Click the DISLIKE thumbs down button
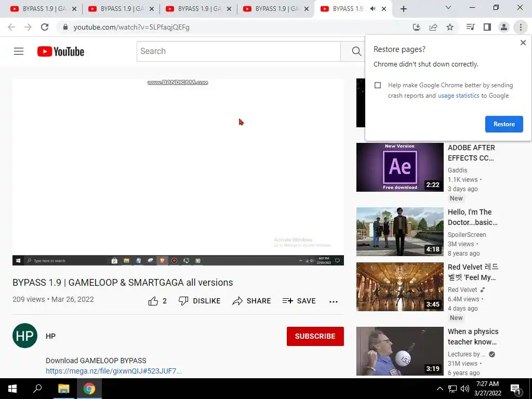Screen dimensions: 532x399 click(199, 301)
